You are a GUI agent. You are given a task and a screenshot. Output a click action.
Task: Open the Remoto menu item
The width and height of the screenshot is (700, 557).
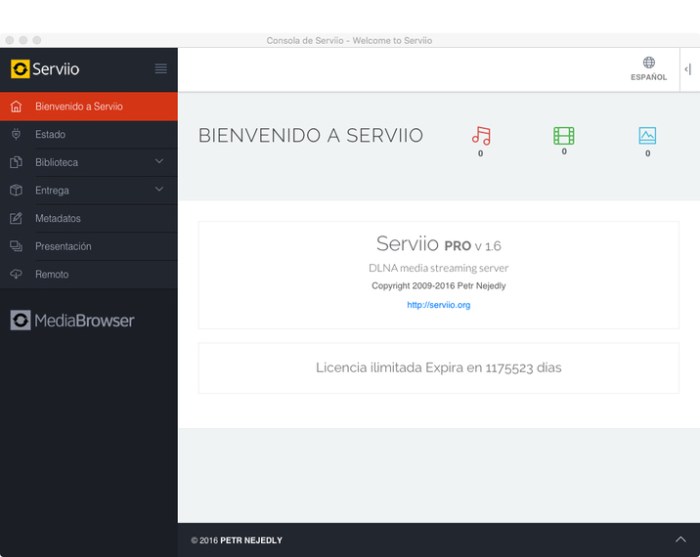tap(89, 274)
